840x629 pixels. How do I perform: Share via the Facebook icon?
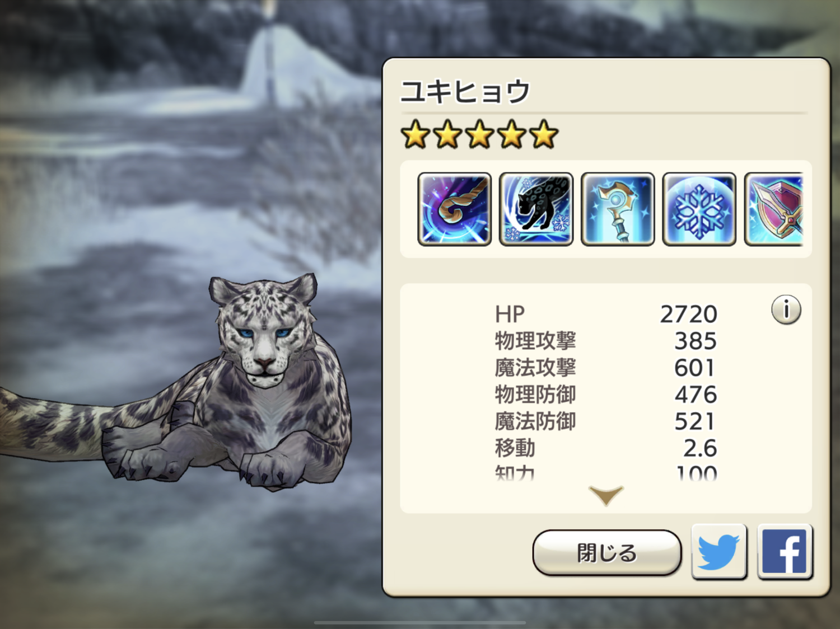[785, 551]
